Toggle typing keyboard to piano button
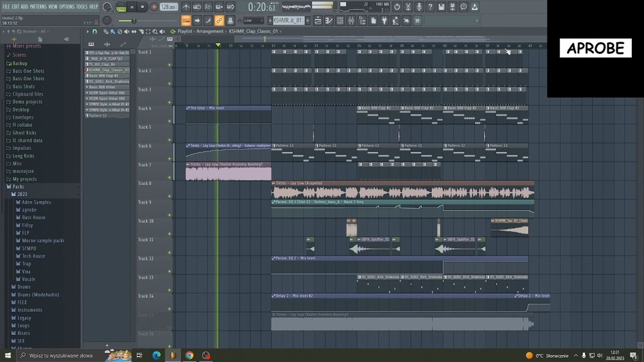 (x=186, y=21)
